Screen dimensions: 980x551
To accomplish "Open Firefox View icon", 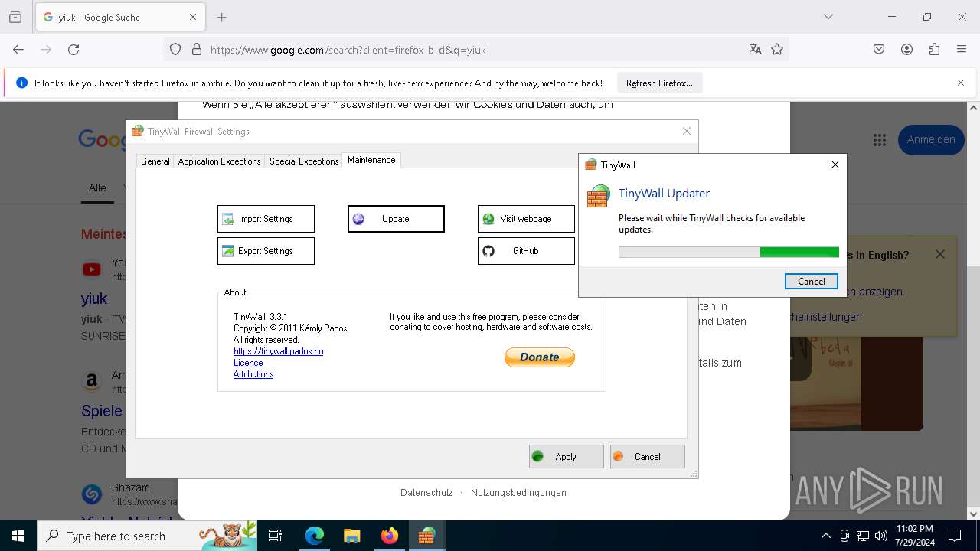I will [x=15, y=17].
